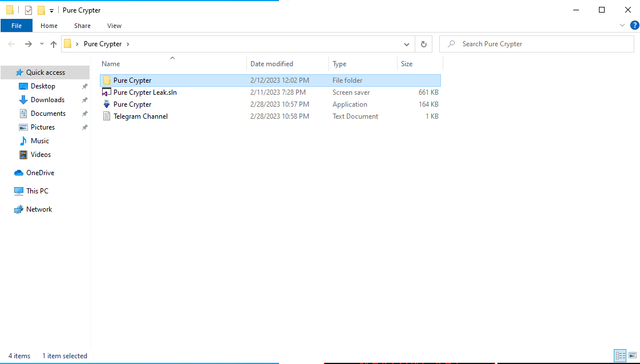This screenshot has width=640, height=364.
Task: Click the pin icon beside Documents
Action: click(x=84, y=113)
